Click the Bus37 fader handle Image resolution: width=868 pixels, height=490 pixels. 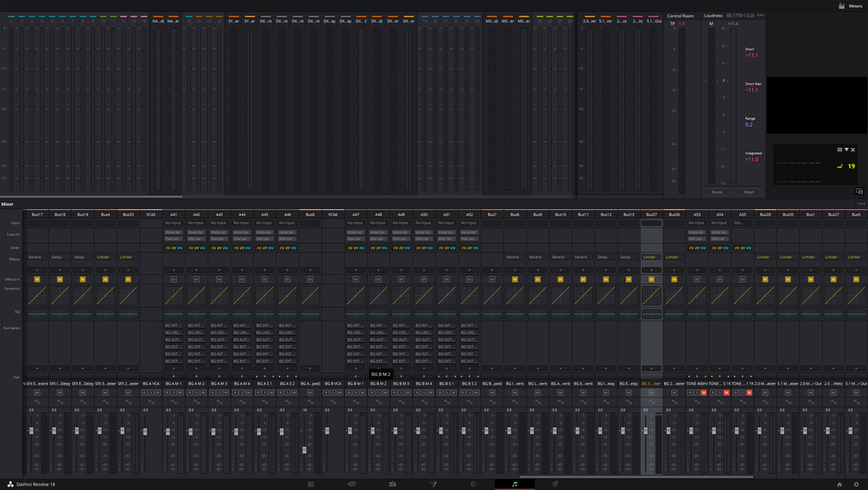tap(645, 430)
